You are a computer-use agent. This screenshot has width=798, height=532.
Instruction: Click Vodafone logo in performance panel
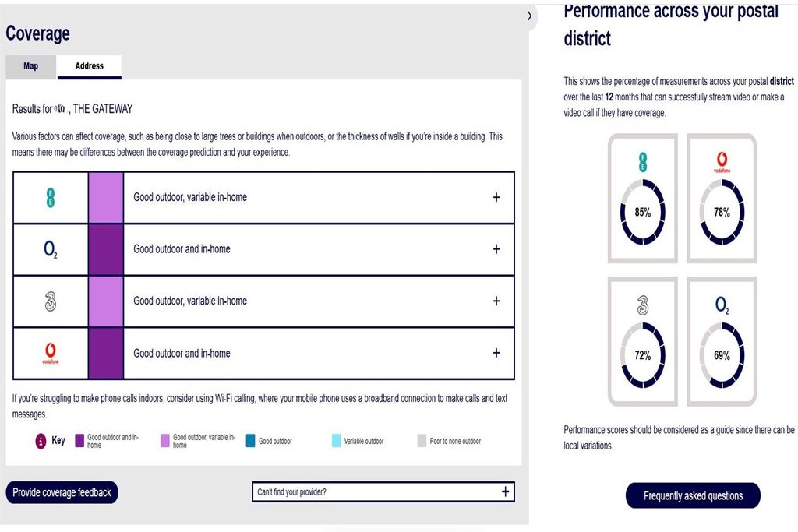coord(722,162)
